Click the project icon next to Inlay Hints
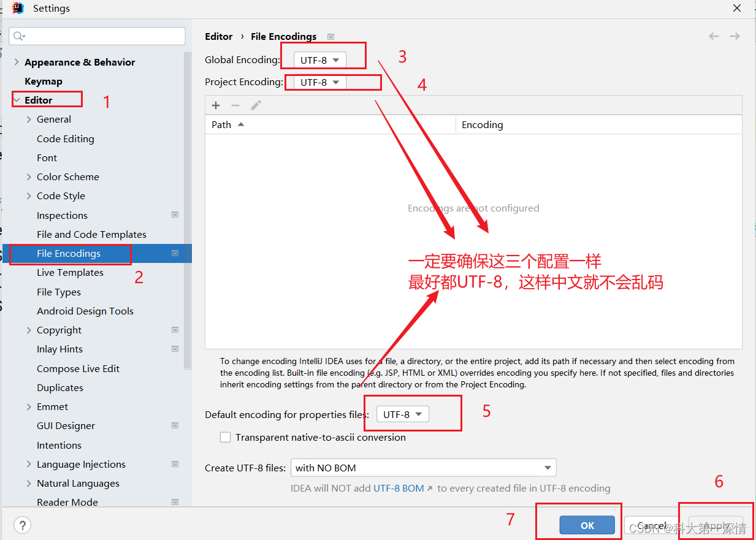 click(175, 349)
